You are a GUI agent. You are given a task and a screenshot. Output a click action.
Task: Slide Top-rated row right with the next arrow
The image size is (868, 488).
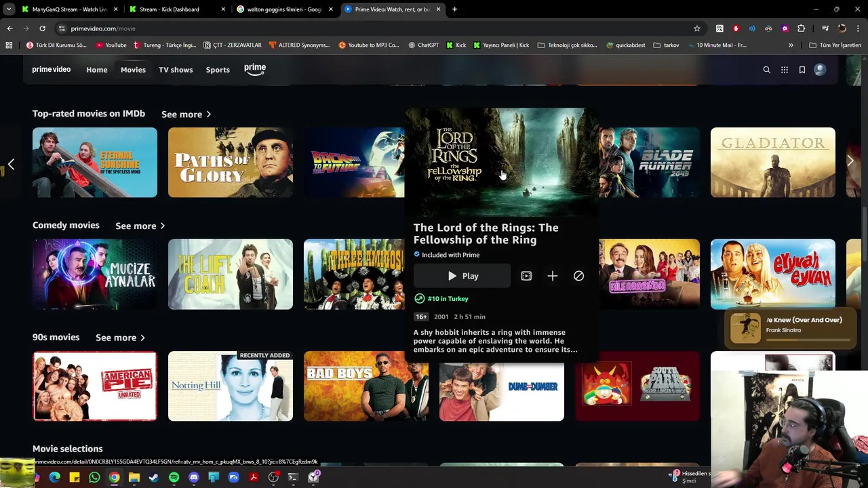(850, 161)
